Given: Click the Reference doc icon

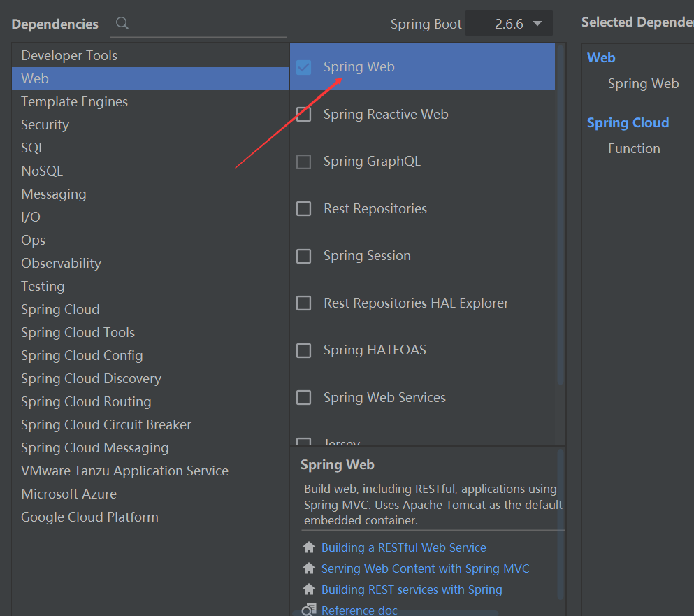Looking at the screenshot, I should pyautogui.click(x=308, y=610).
